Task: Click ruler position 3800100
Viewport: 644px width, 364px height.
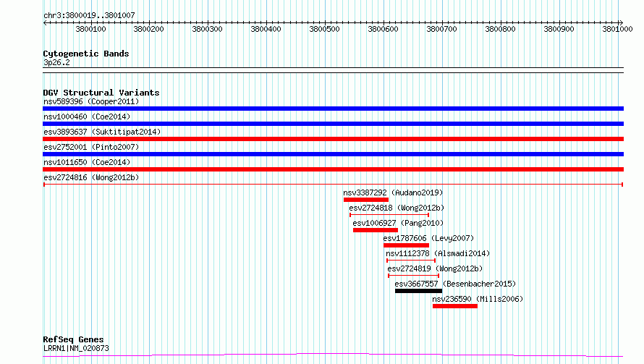Action: tap(90, 29)
